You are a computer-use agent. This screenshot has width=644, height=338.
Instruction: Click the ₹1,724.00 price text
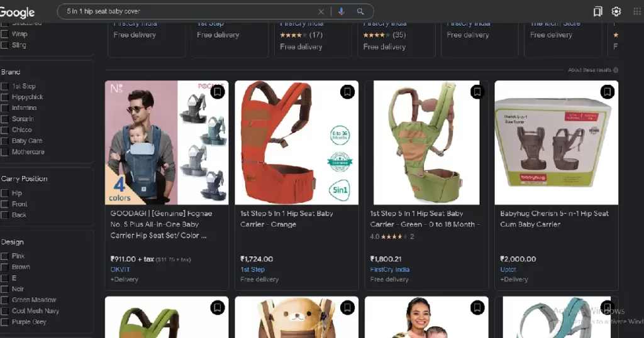coord(257,259)
